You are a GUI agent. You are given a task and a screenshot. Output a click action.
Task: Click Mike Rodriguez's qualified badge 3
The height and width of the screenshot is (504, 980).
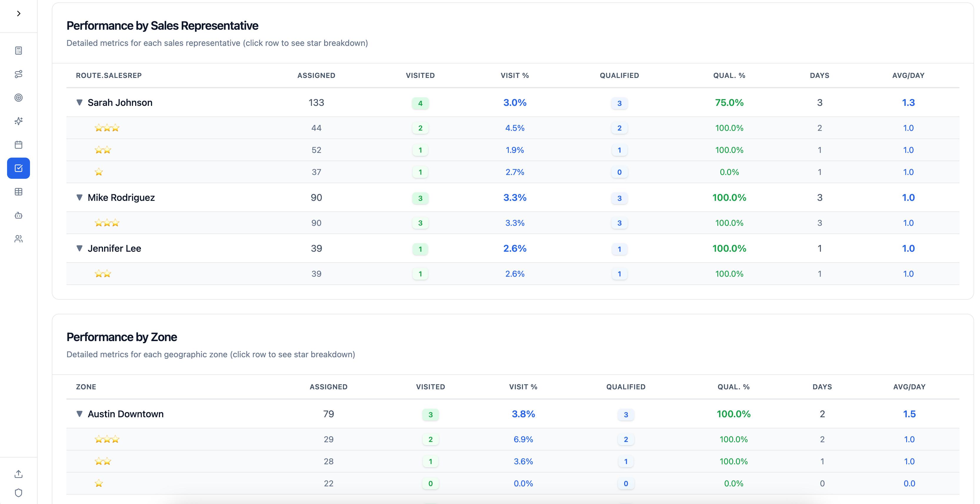619,198
